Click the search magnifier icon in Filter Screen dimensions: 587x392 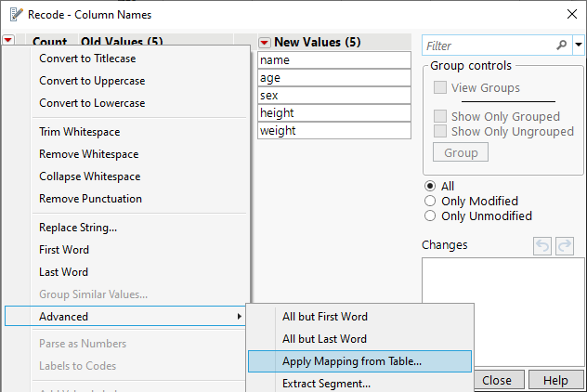point(561,45)
